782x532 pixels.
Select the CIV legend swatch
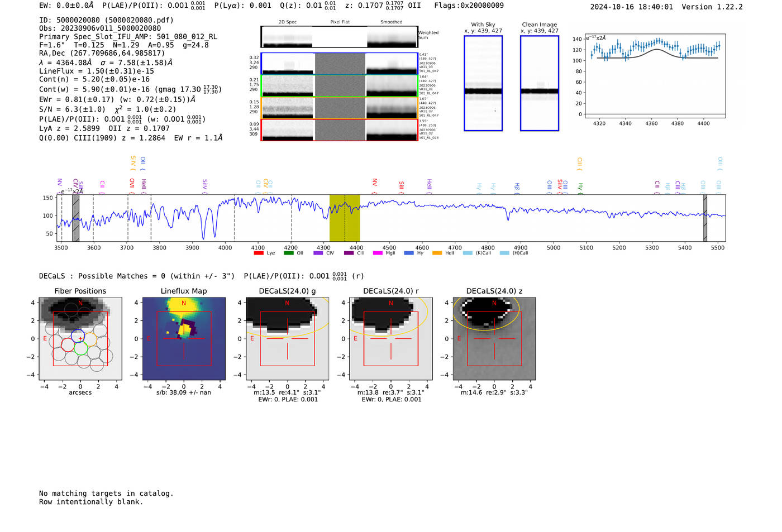click(318, 253)
